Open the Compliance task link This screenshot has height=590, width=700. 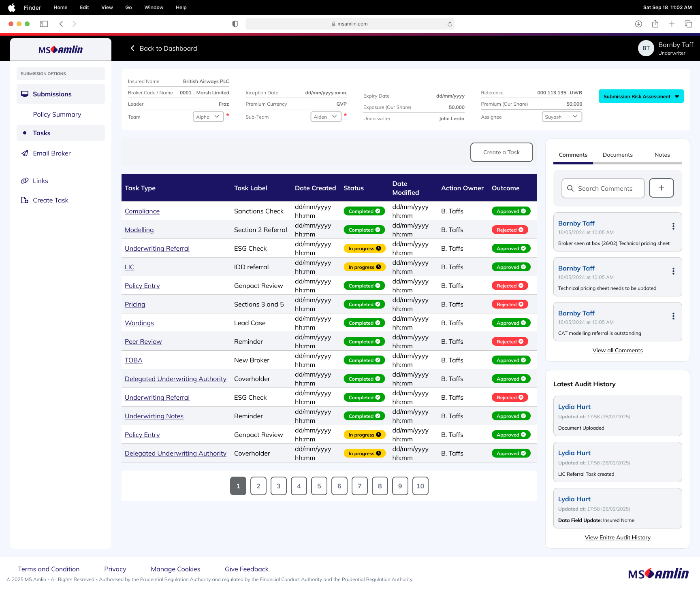tap(142, 211)
